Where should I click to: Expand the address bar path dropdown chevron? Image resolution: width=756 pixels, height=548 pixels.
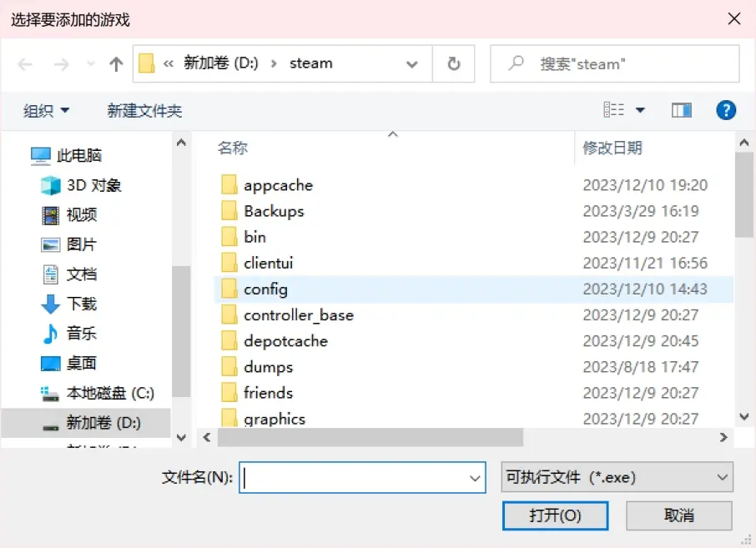tap(411, 64)
